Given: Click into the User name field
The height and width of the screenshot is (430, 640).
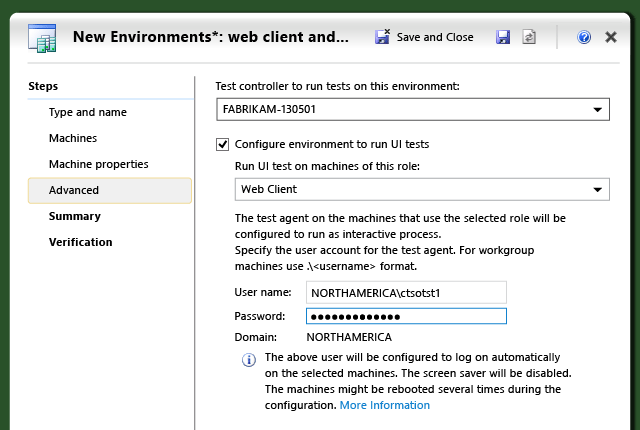Looking at the screenshot, I should [406, 292].
